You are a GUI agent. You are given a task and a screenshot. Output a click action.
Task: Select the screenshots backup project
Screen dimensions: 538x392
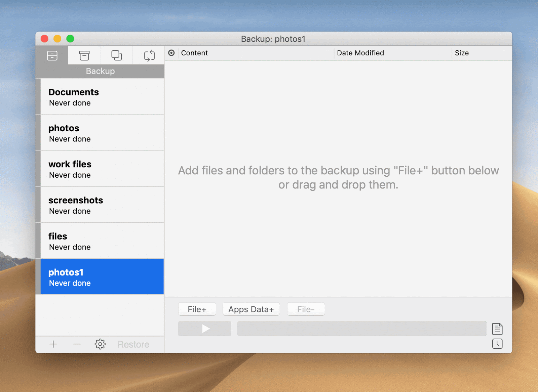tap(102, 205)
